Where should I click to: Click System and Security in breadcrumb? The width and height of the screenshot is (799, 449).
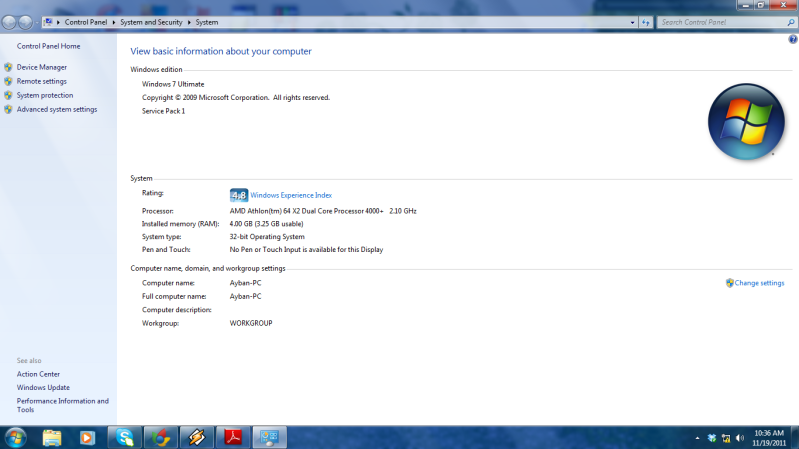pos(154,21)
